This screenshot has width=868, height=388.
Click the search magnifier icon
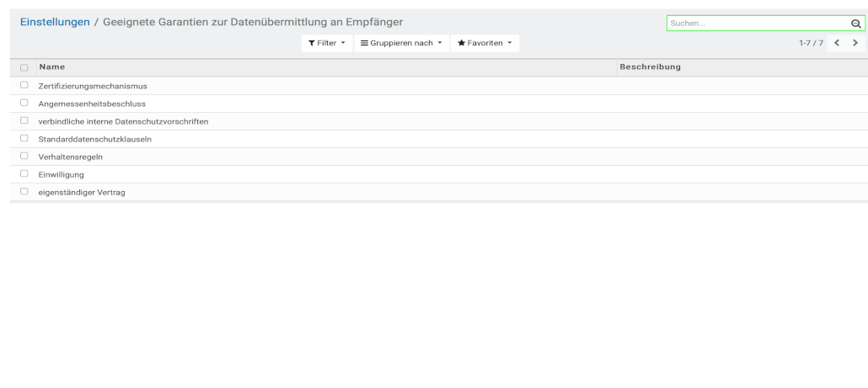(x=856, y=24)
